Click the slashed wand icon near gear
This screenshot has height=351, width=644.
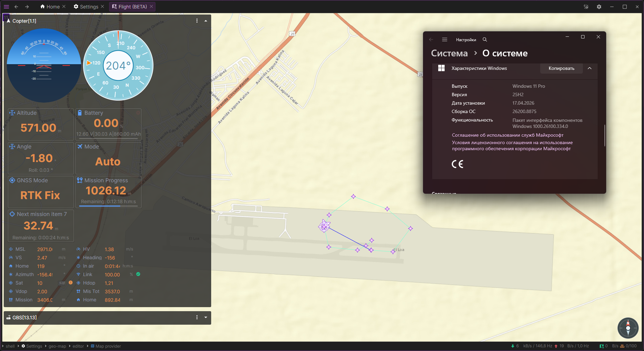(x=586, y=6)
